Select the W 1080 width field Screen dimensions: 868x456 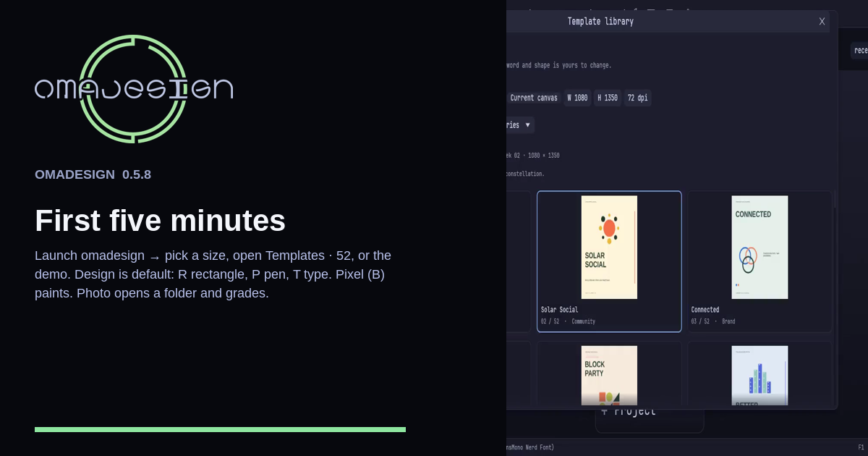(577, 98)
